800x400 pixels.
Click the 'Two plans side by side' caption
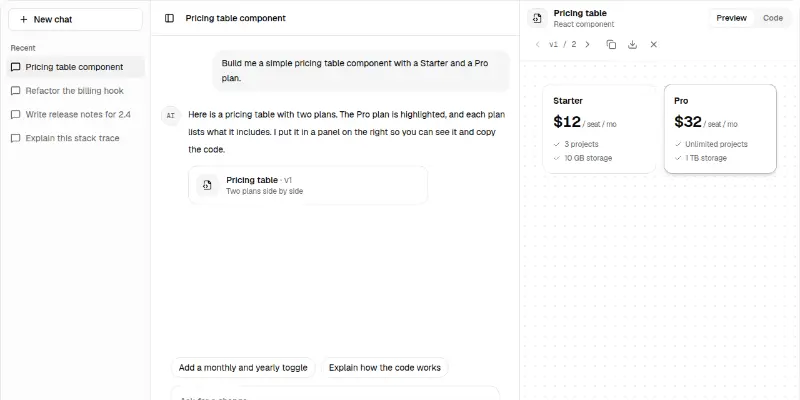tap(264, 191)
